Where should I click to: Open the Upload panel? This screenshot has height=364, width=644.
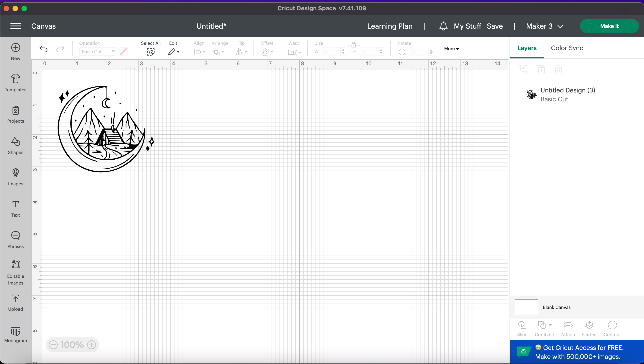point(15,302)
